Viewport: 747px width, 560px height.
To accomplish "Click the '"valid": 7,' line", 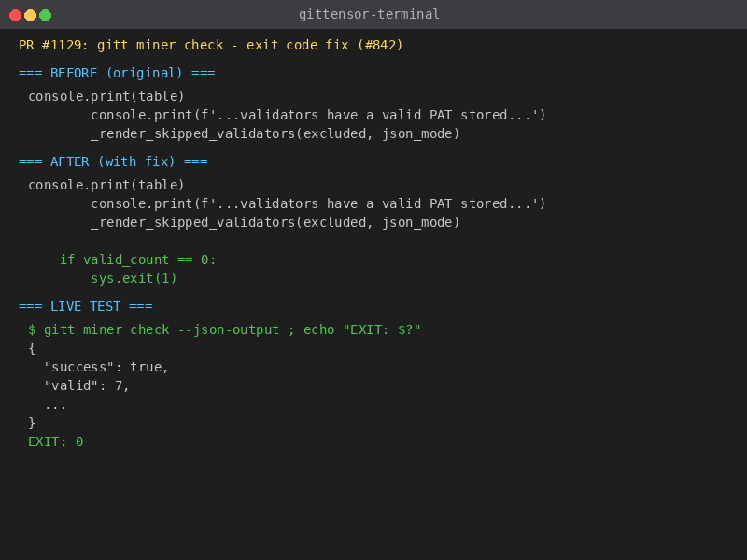I will point(87,385).
